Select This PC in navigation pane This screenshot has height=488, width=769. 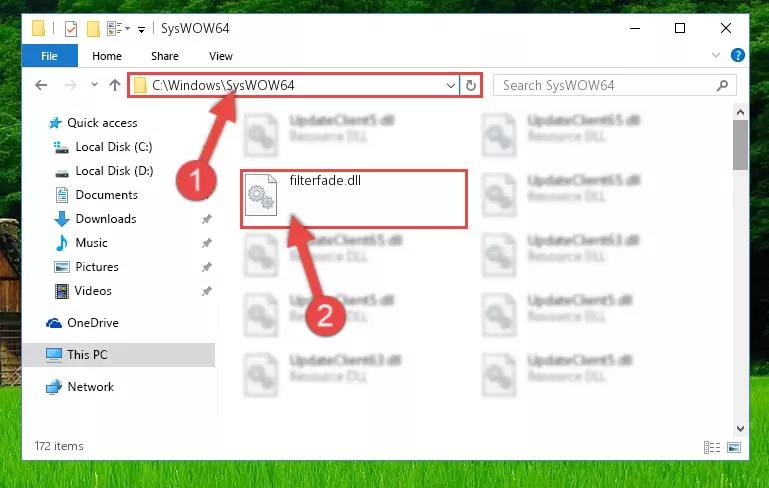[x=118, y=355]
